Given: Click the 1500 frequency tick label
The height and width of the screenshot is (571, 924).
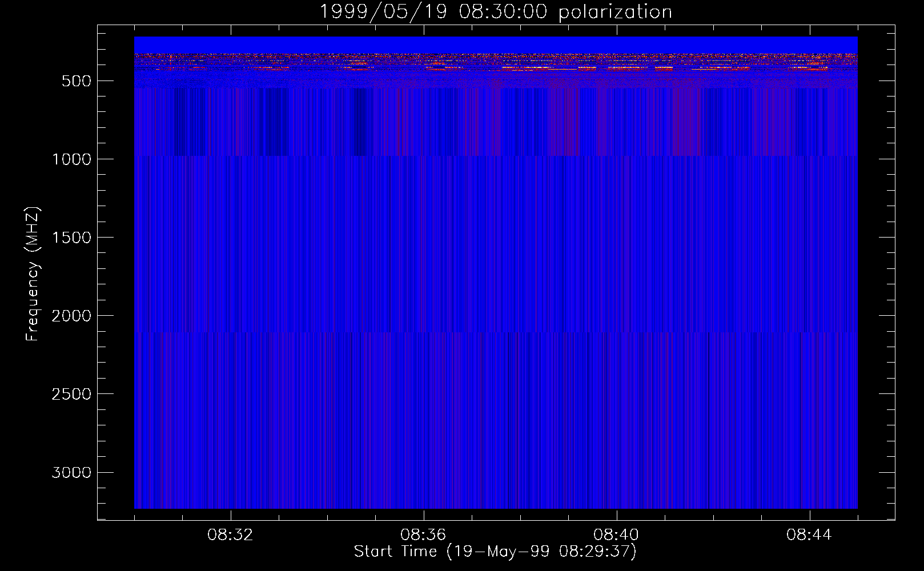Looking at the screenshot, I should pyautogui.click(x=71, y=238).
